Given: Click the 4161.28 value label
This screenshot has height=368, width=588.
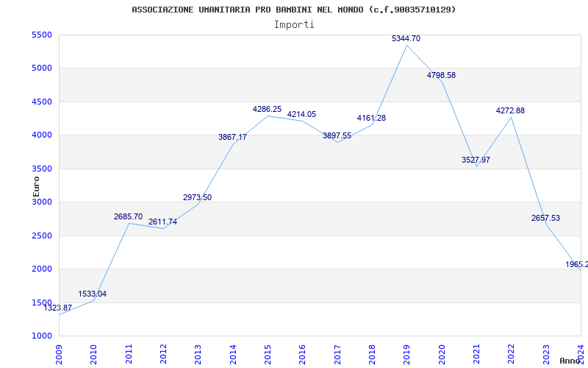Looking at the screenshot, I should tap(372, 118).
